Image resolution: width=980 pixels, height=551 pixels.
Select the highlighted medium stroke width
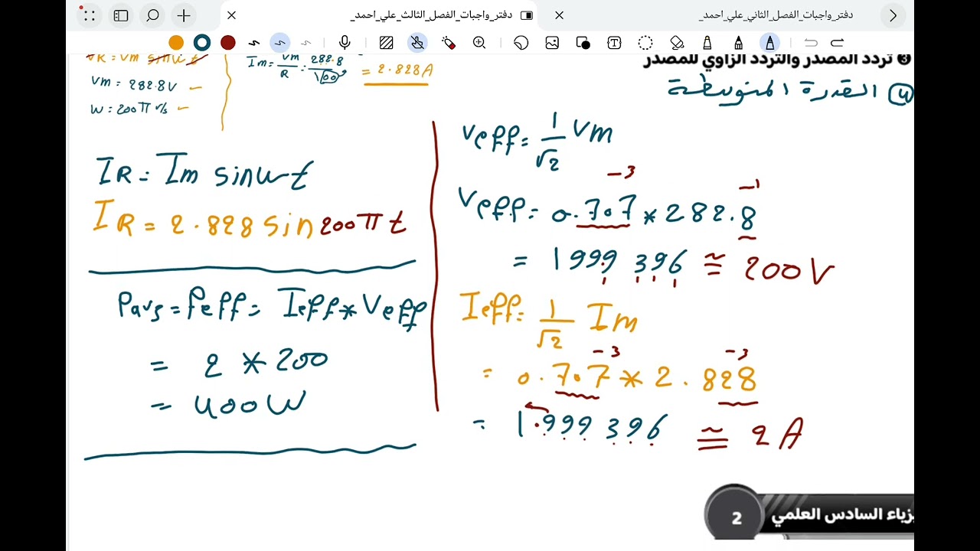[x=280, y=43]
